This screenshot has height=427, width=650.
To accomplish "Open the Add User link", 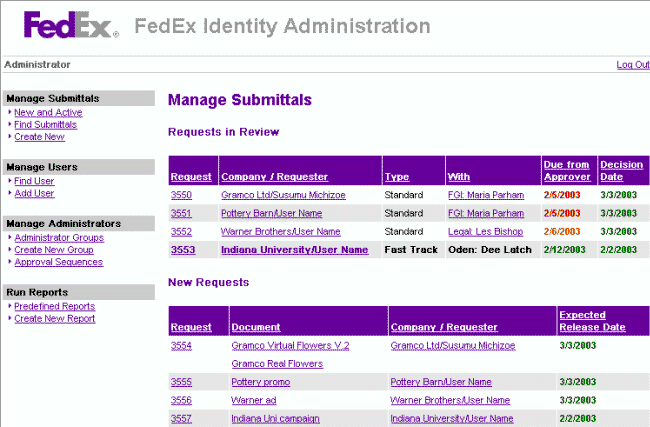I will (34, 193).
